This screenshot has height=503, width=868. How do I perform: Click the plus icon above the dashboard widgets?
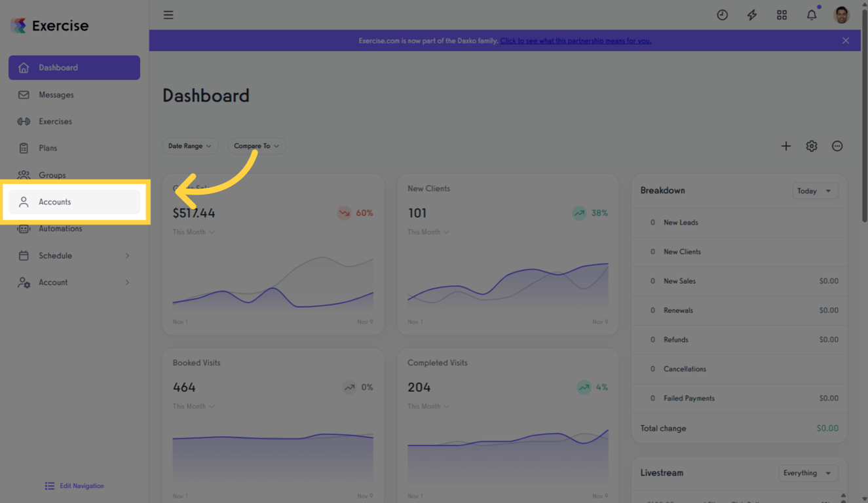click(x=785, y=146)
